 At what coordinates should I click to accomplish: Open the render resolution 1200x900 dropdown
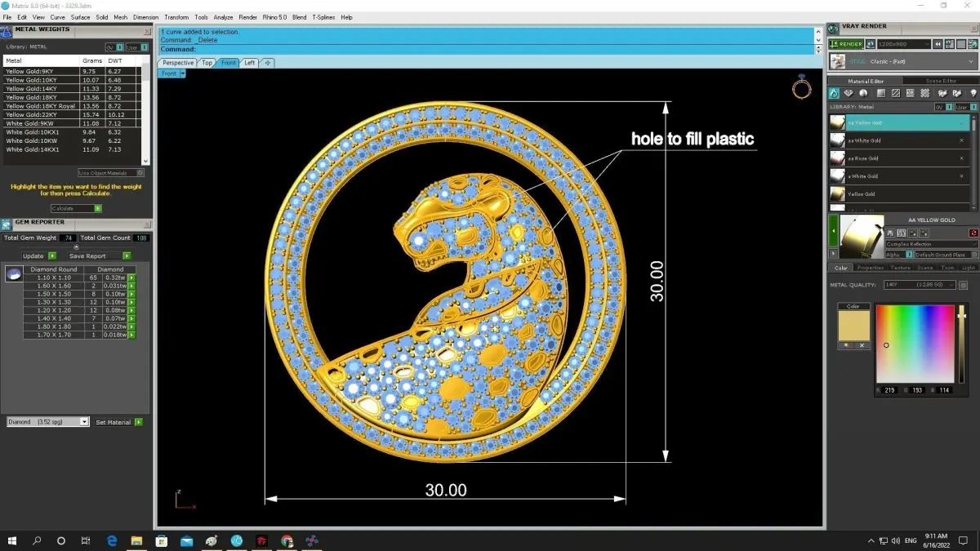point(903,44)
